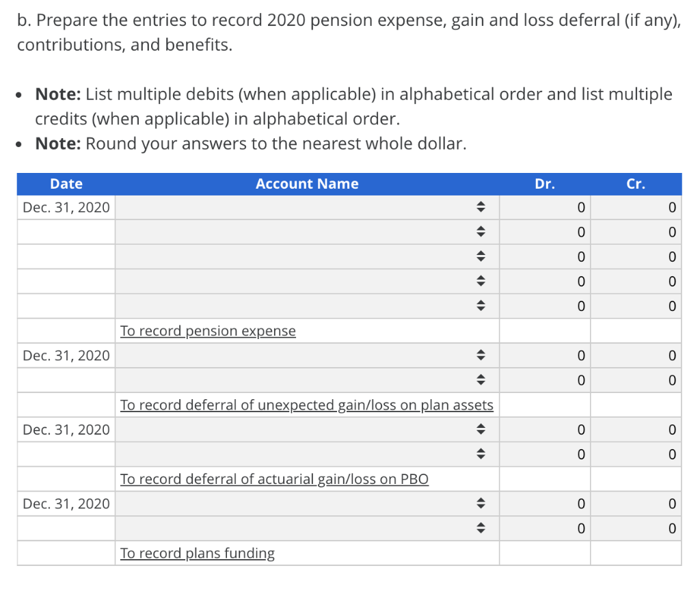Screen dimensions: 700x594
Task: Open the fourth account name dropdown
Action: point(481,281)
